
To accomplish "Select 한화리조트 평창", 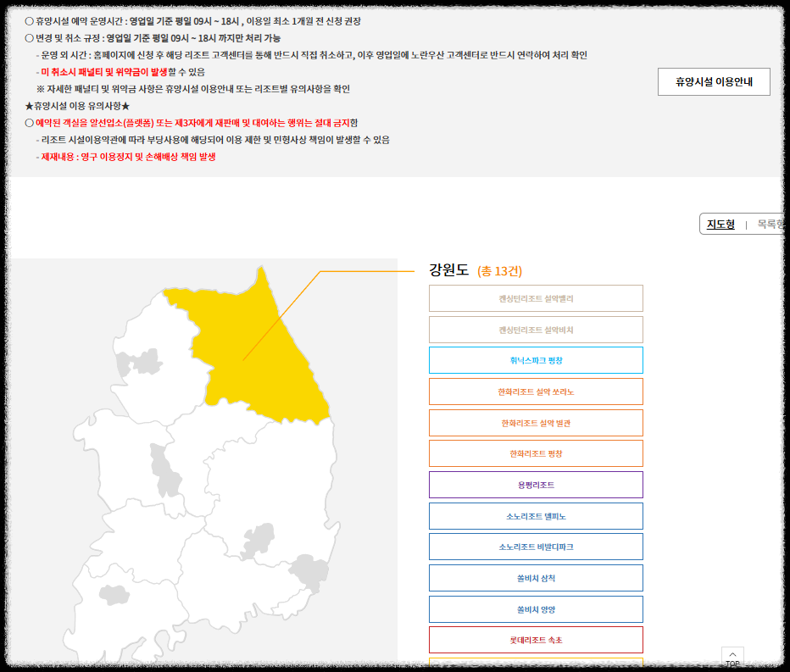I will tap(536, 453).
